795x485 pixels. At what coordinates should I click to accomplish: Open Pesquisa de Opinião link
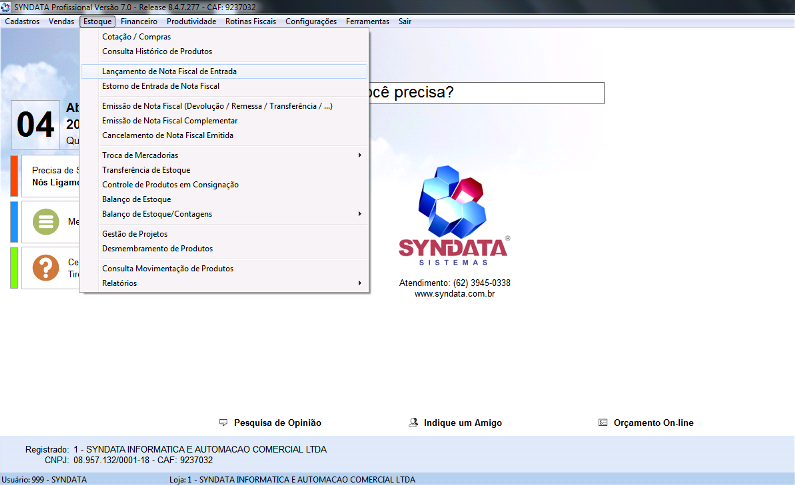(x=277, y=423)
